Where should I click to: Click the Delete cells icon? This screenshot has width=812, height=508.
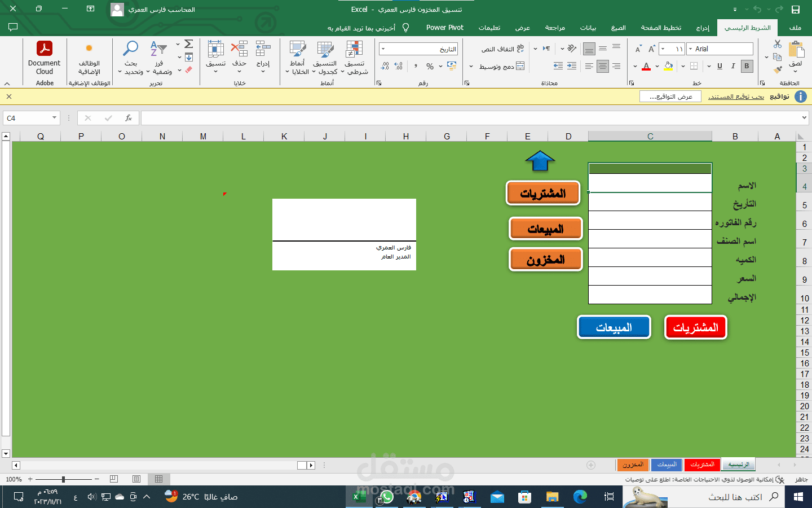pyautogui.click(x=239, y=49)
